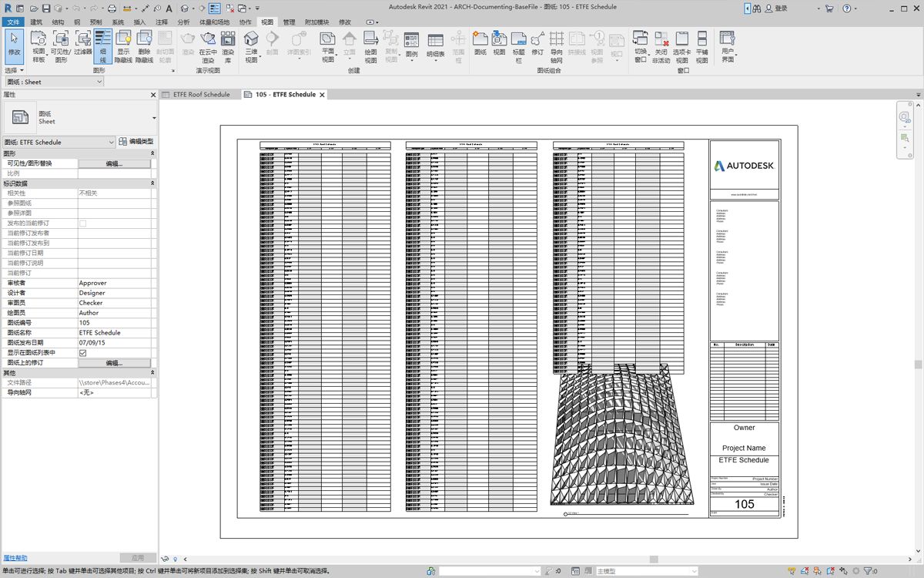This screenshot has width=924, height=578.
Task: Switch to the 注释 ribbon tab
Action: coord(161,22)
